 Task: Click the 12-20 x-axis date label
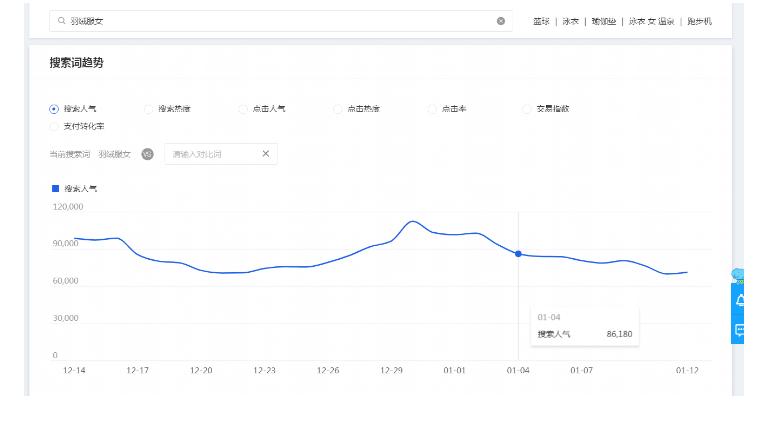201,370
